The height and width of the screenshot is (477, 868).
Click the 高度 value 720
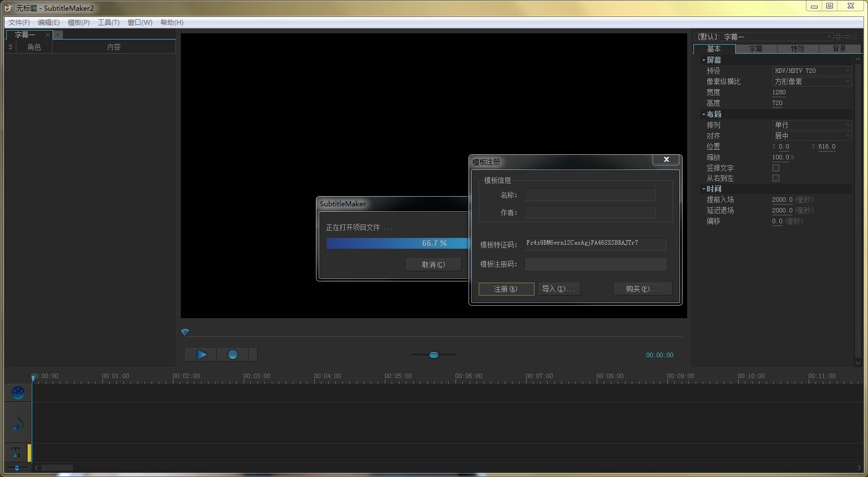click(777, 103)
